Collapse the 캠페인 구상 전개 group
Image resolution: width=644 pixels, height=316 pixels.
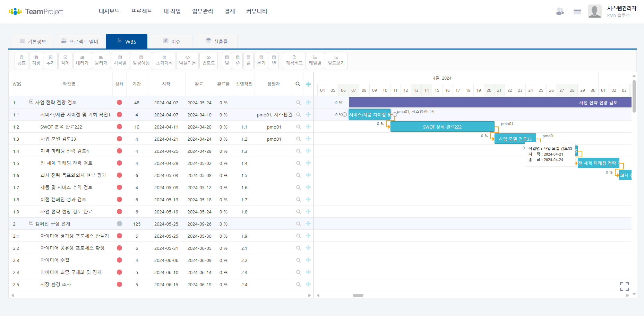[x=32, y=223]
